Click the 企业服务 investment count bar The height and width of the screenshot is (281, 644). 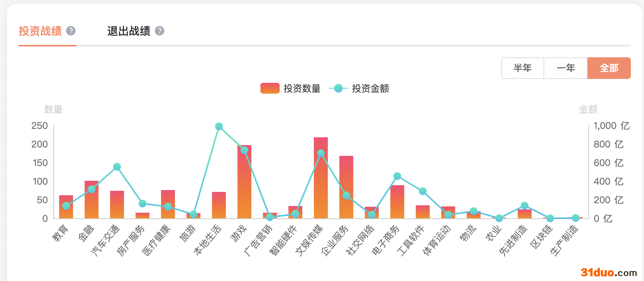346,174
